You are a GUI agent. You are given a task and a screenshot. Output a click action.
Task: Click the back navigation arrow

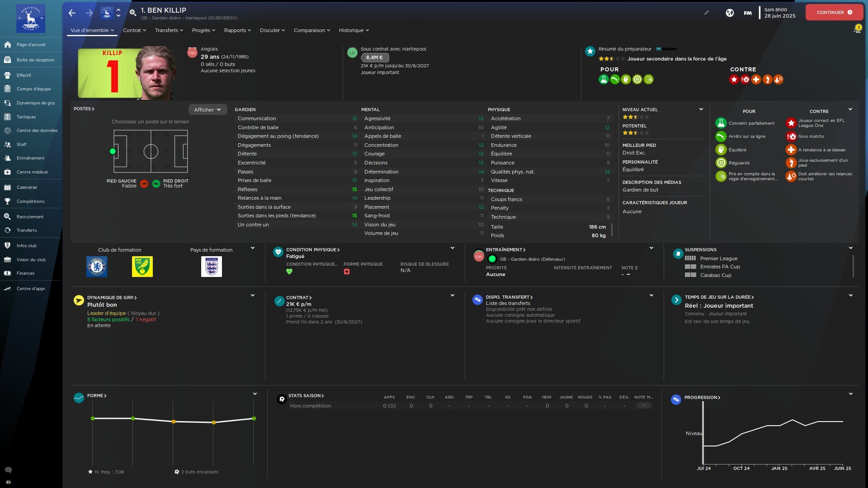coord(72,13)
